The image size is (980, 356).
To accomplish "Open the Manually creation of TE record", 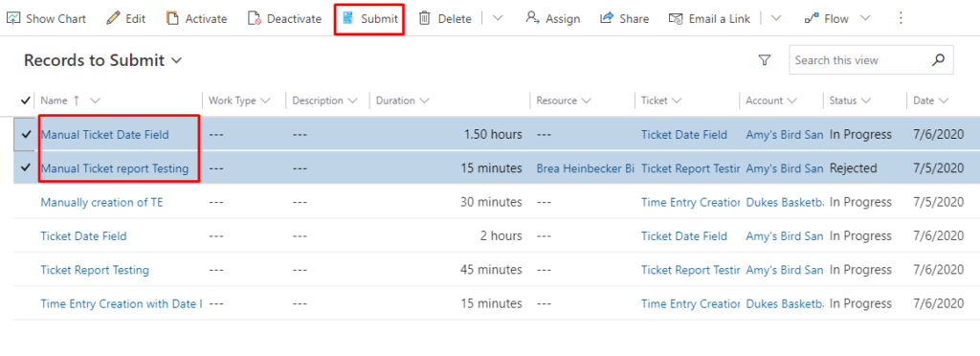I will point(101,202).
